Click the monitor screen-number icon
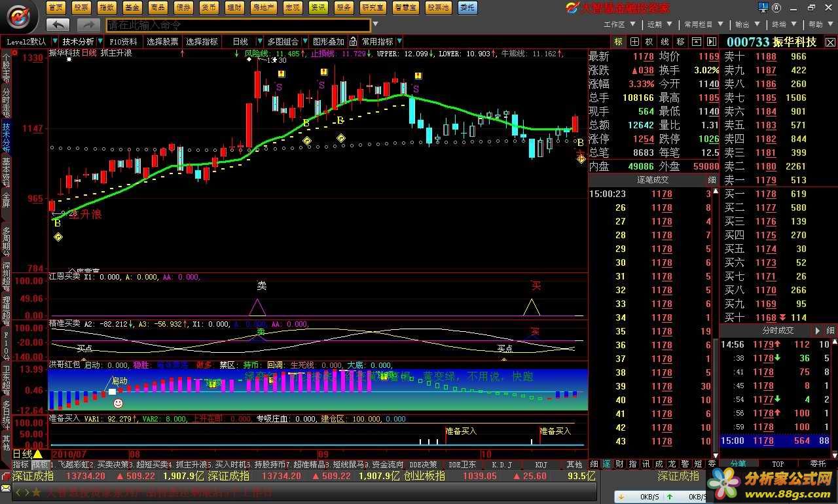 [763, 7]
